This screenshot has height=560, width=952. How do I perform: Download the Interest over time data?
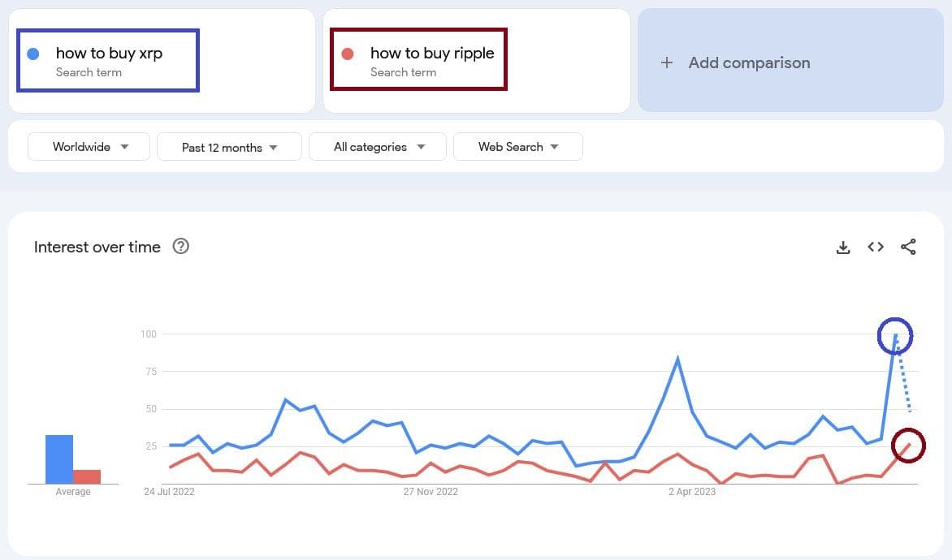(x=843, y=248)
